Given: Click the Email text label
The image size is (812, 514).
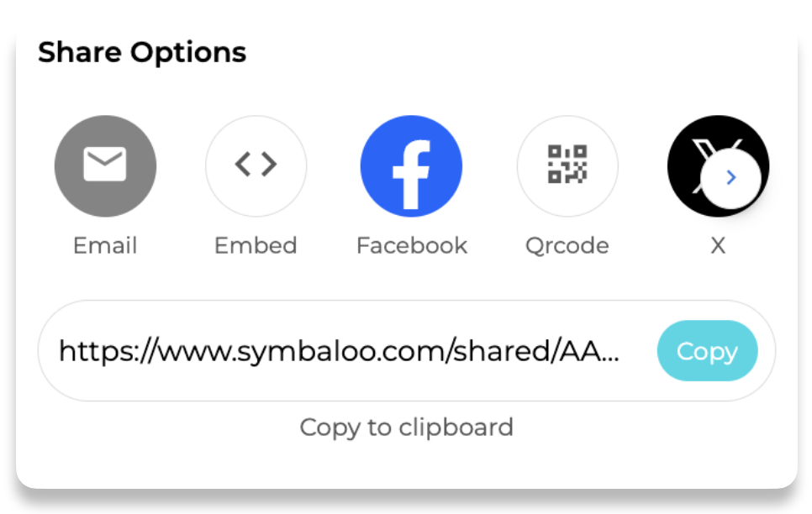Looking at the screenshot, I should click(105, 245).
